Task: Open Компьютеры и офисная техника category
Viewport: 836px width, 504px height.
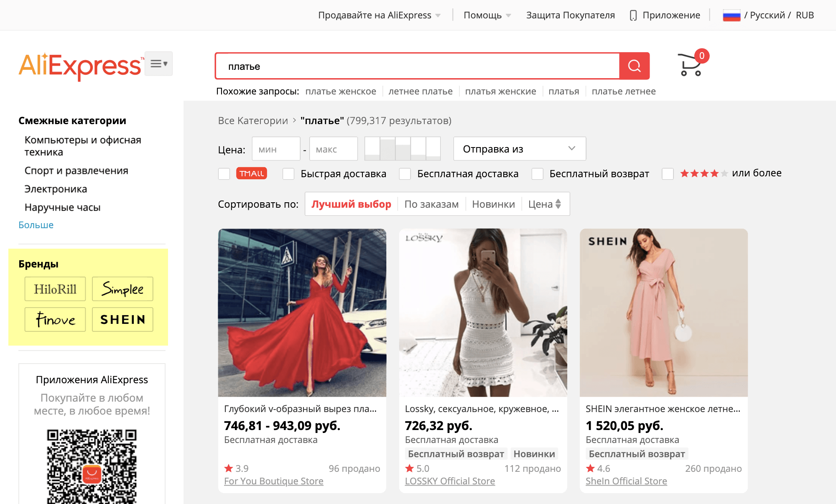Action: (83, 146)
